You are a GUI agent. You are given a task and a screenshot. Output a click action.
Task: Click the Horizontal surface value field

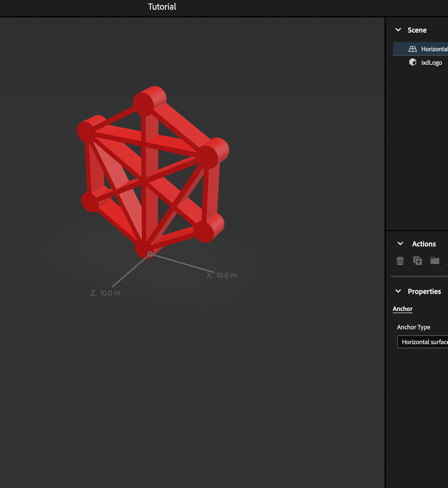pyautogui.click(x=425, y=342)
